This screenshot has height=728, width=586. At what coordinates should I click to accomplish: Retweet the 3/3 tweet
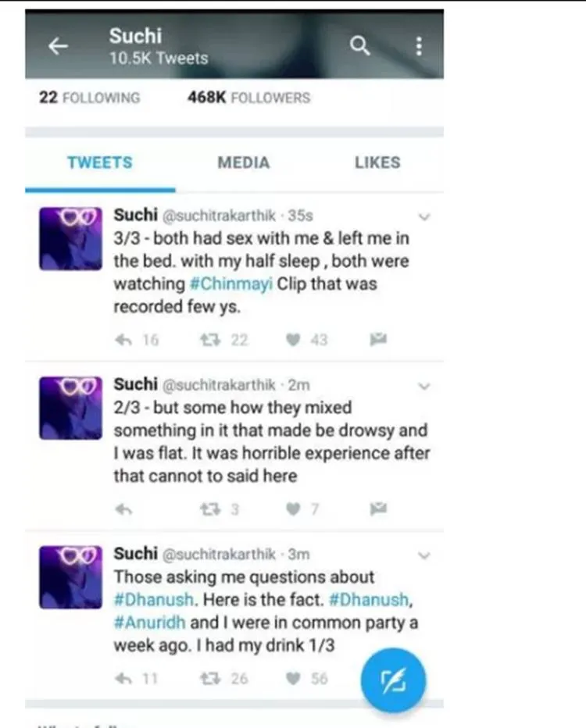[x=209, y=340]
